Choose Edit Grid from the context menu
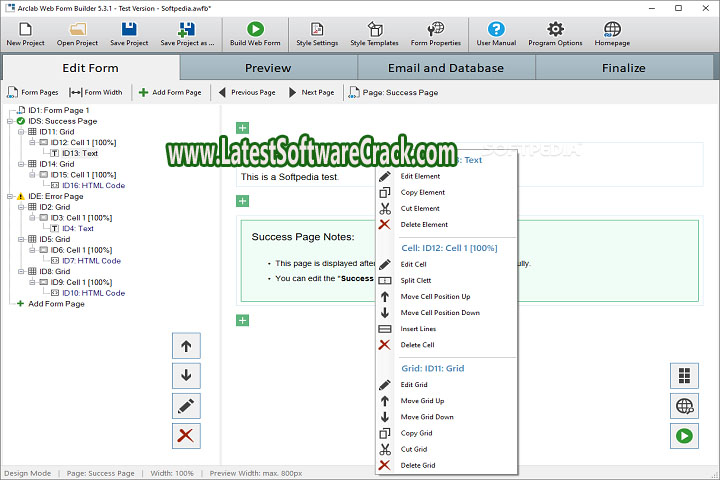Image resolution: width=720 pixels, height=480 pixels. (x=446, y=385)
